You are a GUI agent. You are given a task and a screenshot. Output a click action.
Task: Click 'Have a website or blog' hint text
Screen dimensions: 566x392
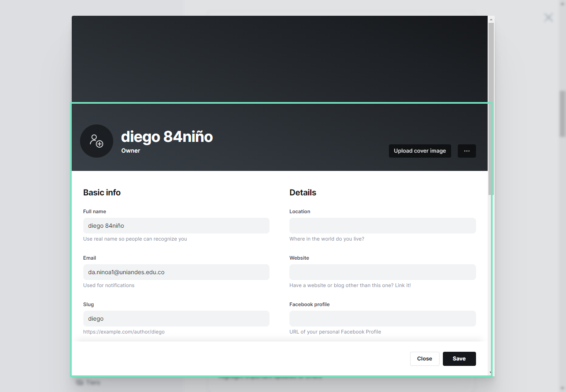pyautogui.click(x=350, y=285)
